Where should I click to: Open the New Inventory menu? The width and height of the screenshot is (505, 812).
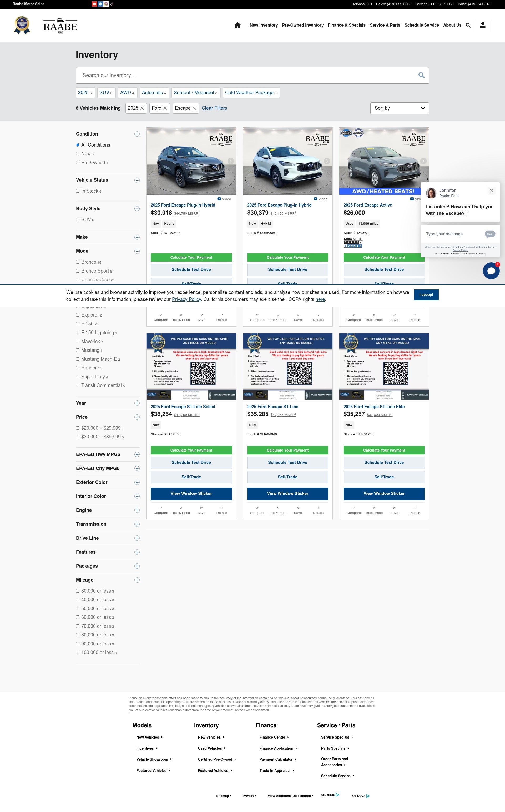(x=264, y=25)
